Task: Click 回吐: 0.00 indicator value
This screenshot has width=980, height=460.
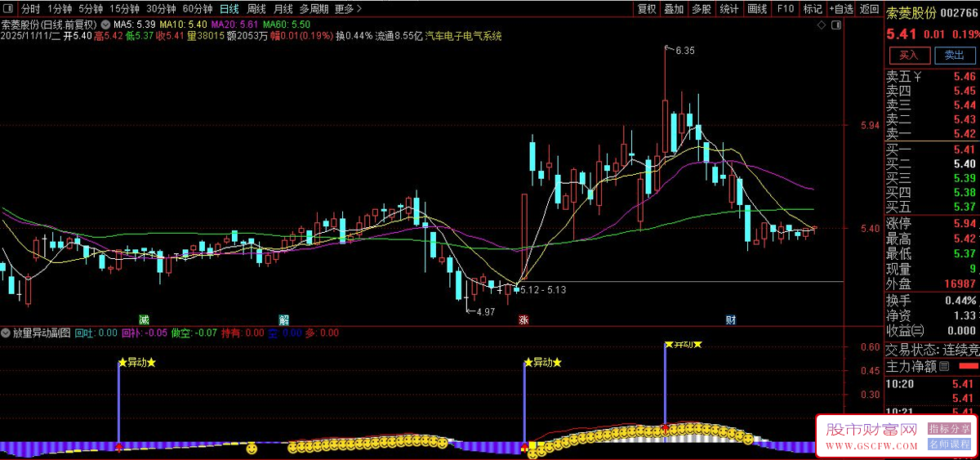Action: [x=96, y=333]
